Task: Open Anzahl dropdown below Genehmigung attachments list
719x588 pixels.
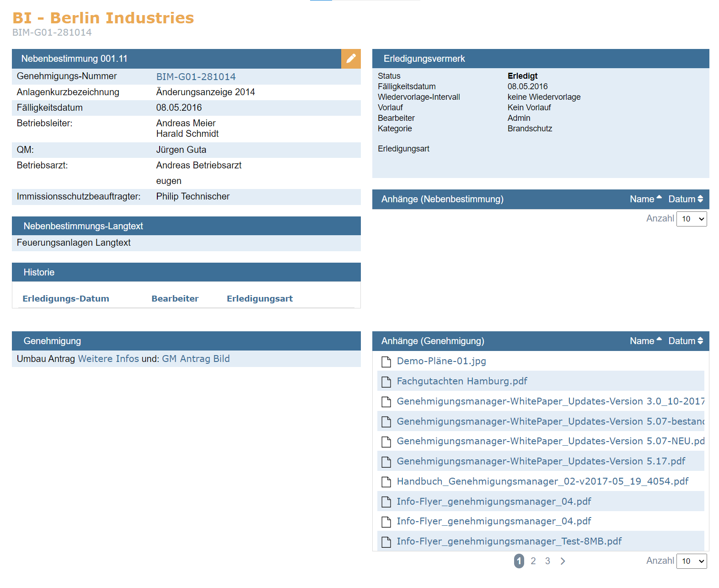Action: pyautogui.click(x=692, y=561)
